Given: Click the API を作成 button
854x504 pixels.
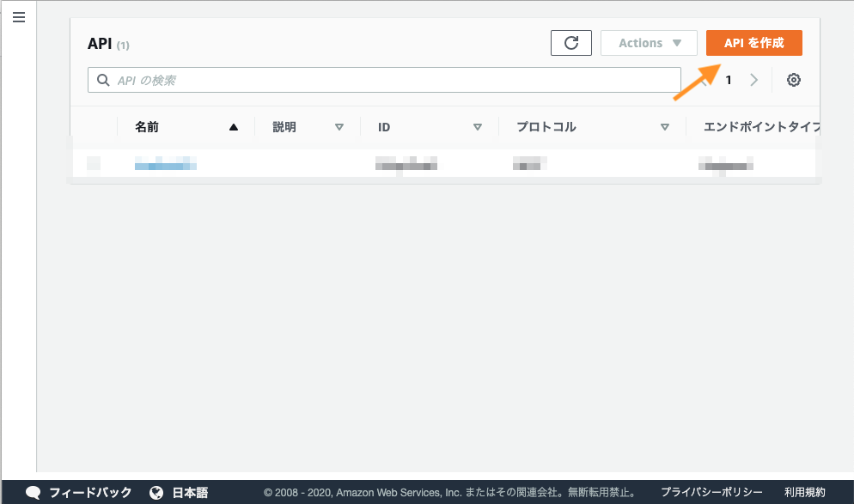Looking at the screenshot, I should [753, 43].
